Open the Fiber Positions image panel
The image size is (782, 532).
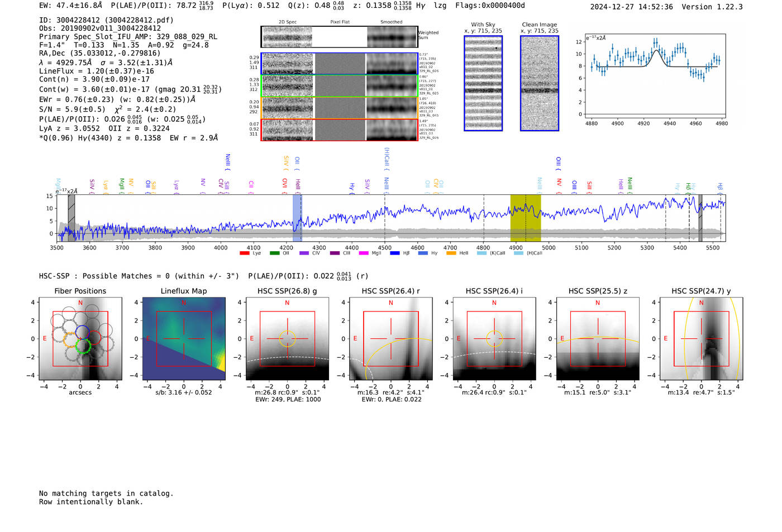tap(80, 338)
